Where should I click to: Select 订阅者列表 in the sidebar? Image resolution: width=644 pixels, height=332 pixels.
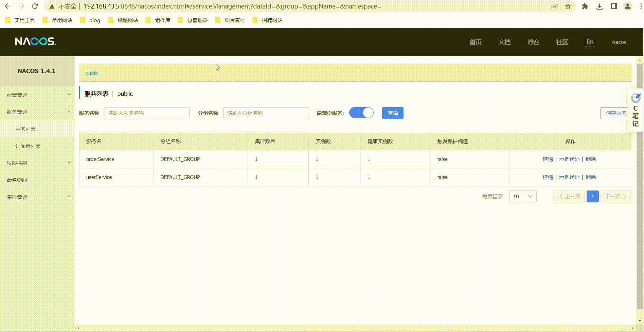click(37, 146)
